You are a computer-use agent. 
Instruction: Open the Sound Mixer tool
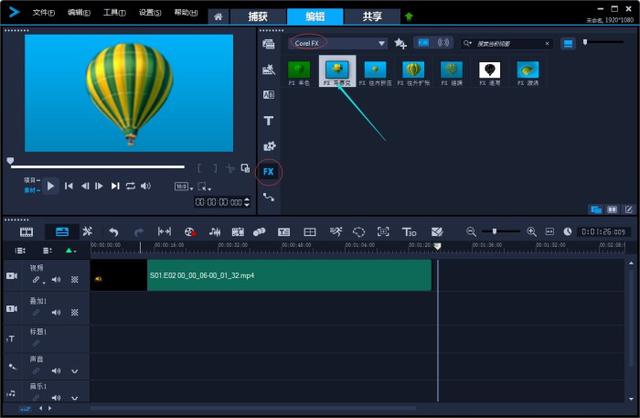[215, 232]
